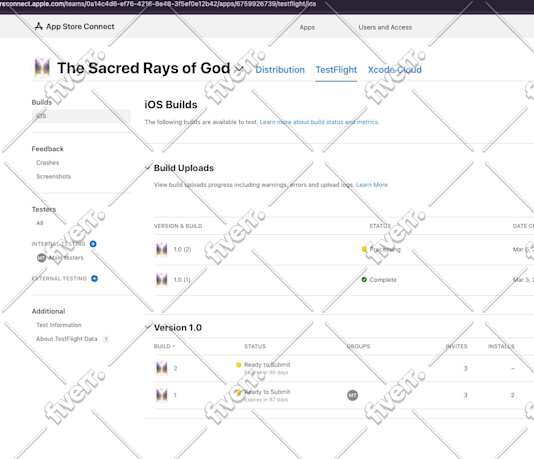Viewport: 534px width, 459px height.
Task: Click the Learn More link under Build Uploads
Action: click(x=372, y=185)
